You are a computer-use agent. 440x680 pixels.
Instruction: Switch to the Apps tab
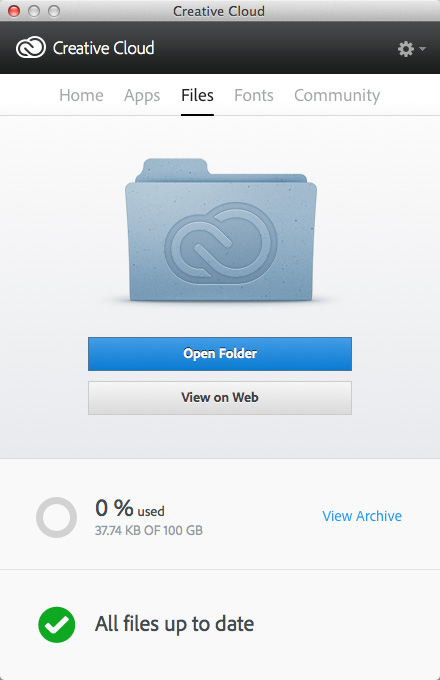(x=142, y=96)
